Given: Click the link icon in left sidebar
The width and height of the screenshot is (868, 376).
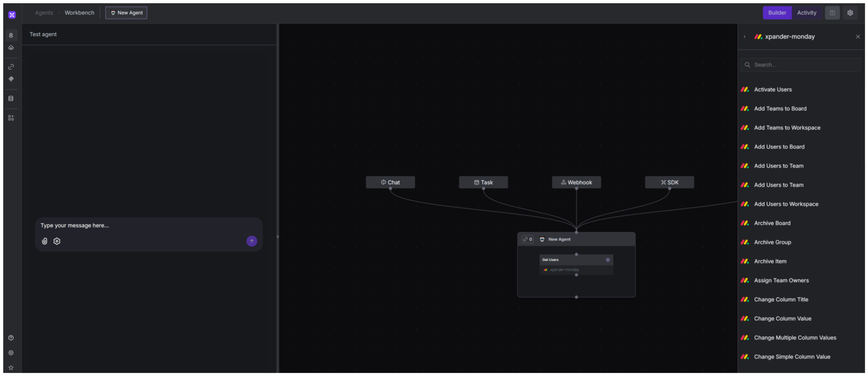Looking at the screenshot, I should point(11,67).
